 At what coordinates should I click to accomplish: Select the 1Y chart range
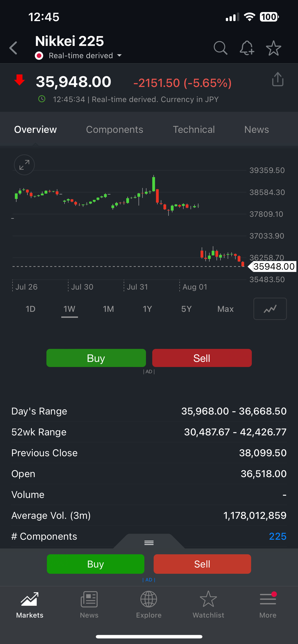tap(147, 309)
